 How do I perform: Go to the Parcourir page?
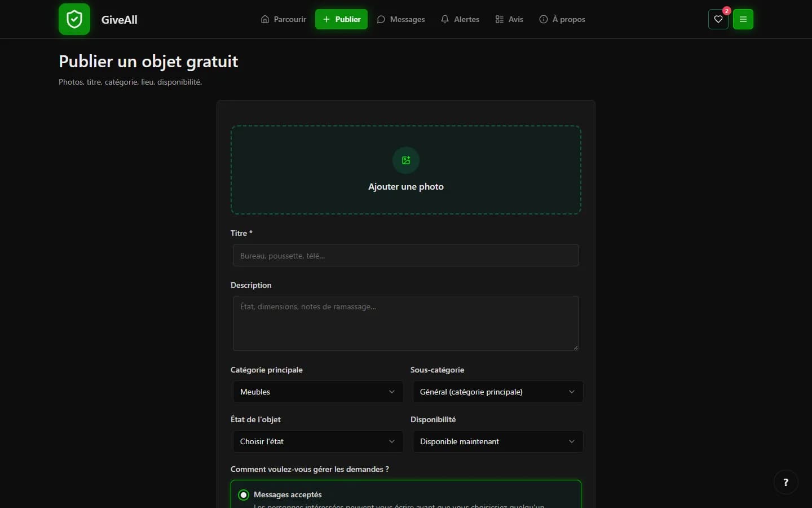pos(284,19)
